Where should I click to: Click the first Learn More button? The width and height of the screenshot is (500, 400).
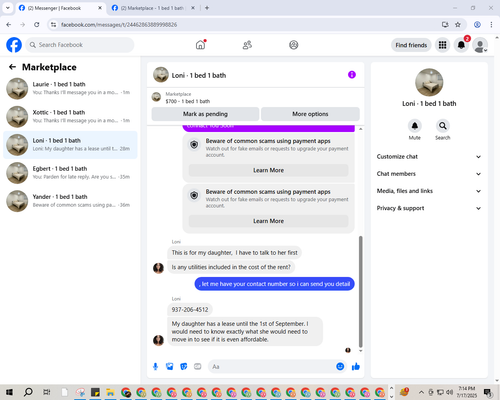(x=268, y=170)
